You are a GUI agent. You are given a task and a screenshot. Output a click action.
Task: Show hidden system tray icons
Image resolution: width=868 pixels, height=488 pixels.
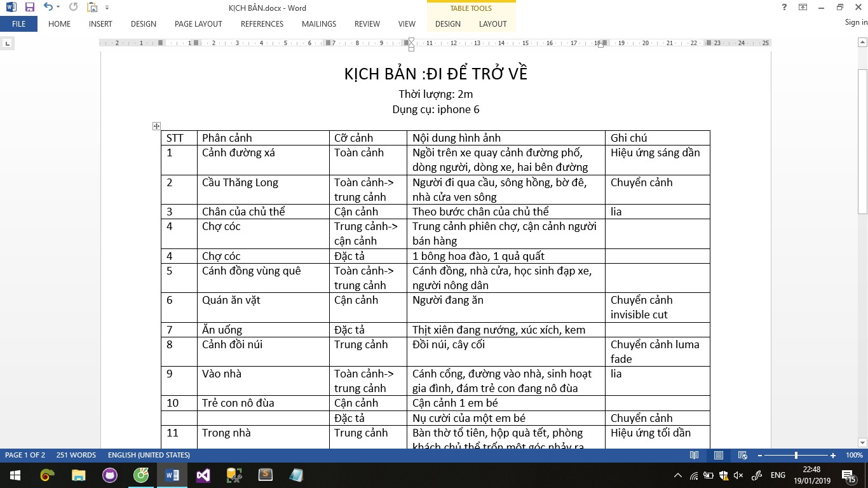coord(677,475)
